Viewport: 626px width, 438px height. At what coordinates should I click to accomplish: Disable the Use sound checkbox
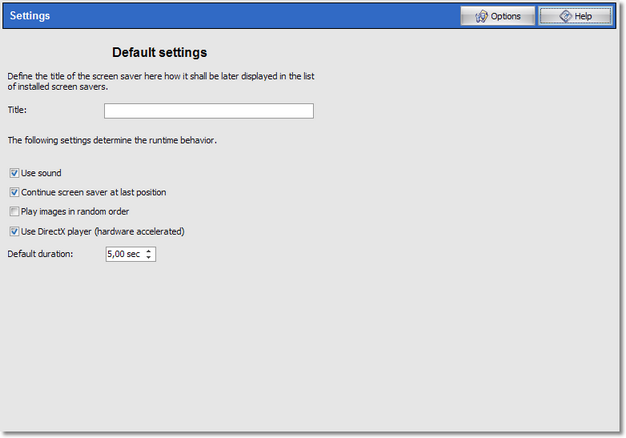14,173
